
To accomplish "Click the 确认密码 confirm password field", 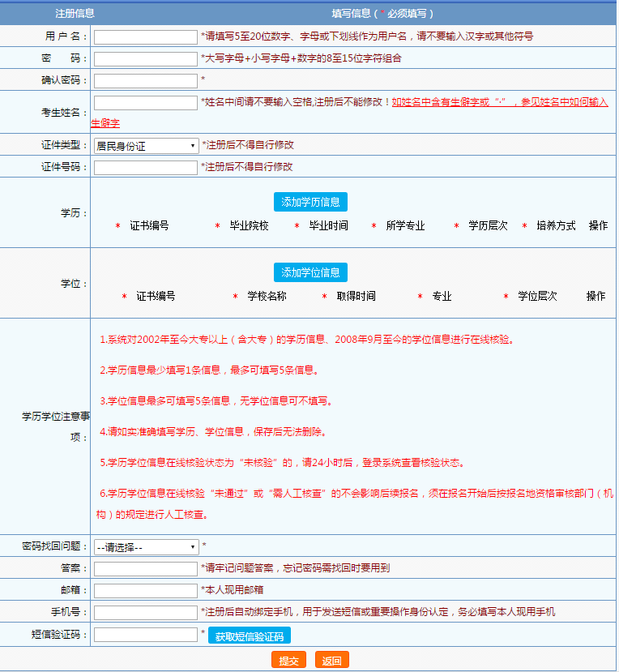I will 146,80.
